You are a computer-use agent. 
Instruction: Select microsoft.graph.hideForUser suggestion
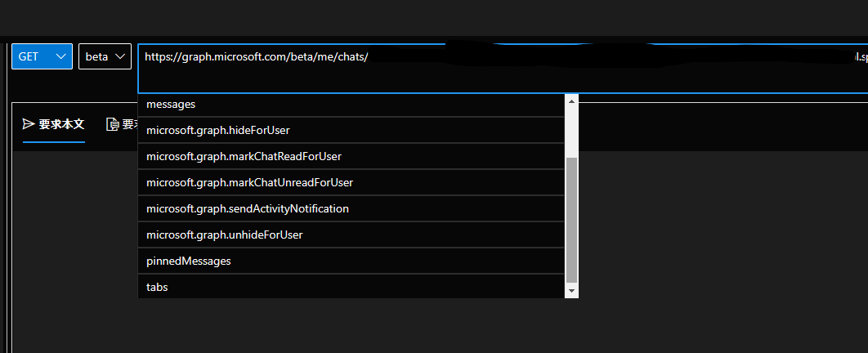351,131
